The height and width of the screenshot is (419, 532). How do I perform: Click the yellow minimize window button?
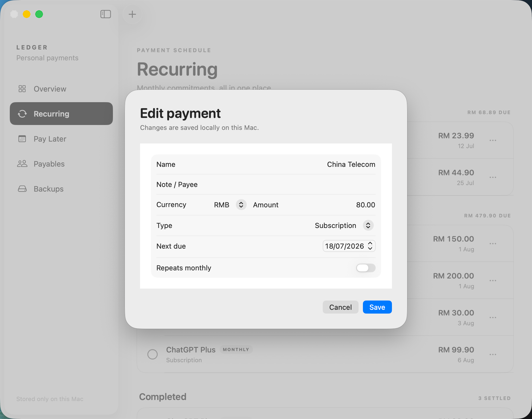(27, 14)
